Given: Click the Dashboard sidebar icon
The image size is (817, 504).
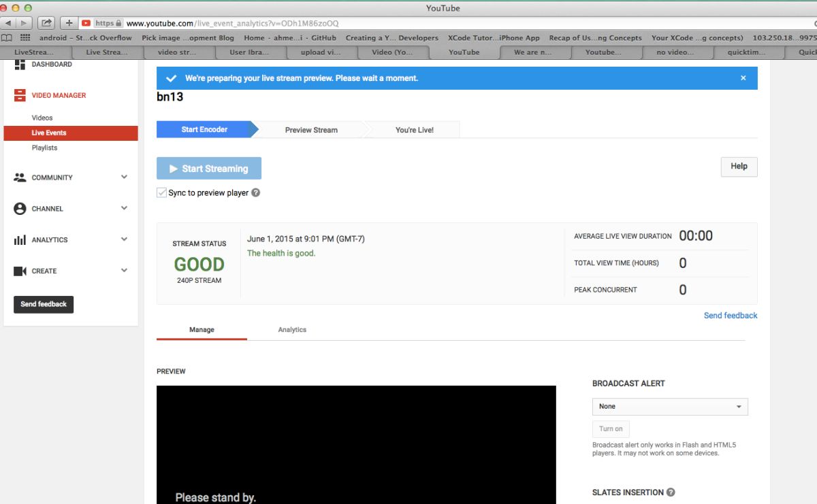Looking at the screenshot, I should (20, 65).
